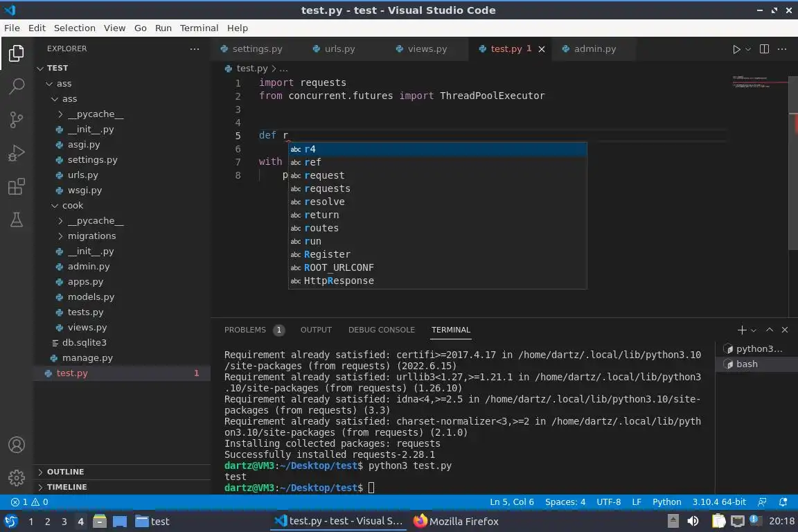
Task: Change end of line via LF
Action: pos(636,502)
